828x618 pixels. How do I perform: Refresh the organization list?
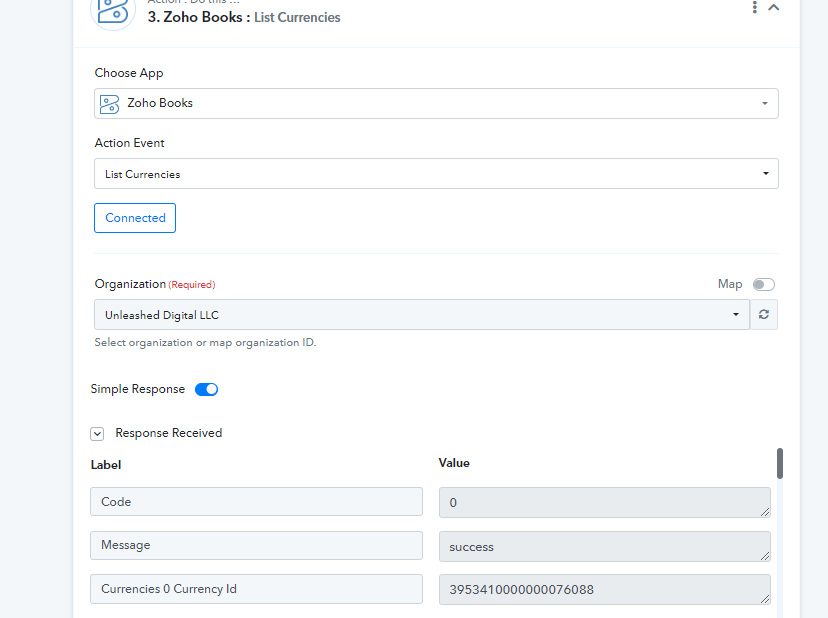[x=764, y=315]
